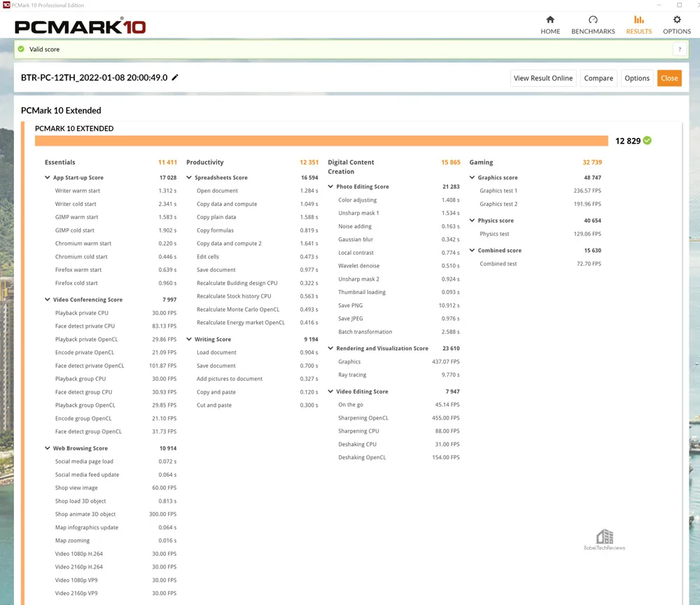Click Recalculate Monte Carlo OpenCL row
The image size is (700, 605).
click(x=257, y=310)
